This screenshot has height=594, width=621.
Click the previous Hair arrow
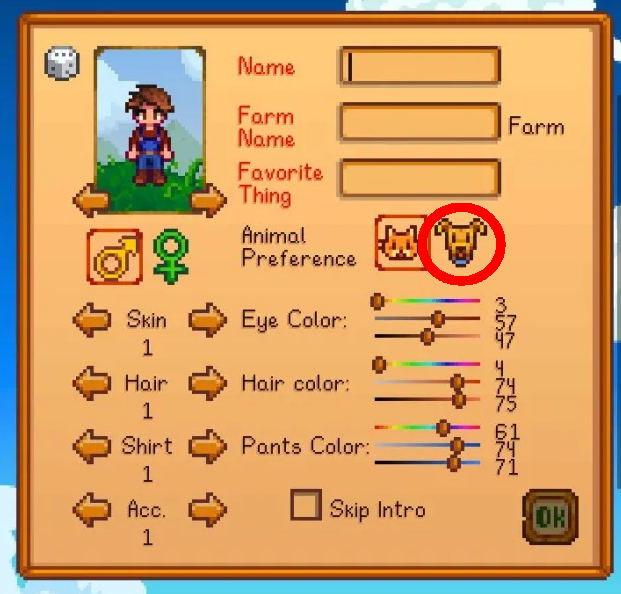point(92,383)
